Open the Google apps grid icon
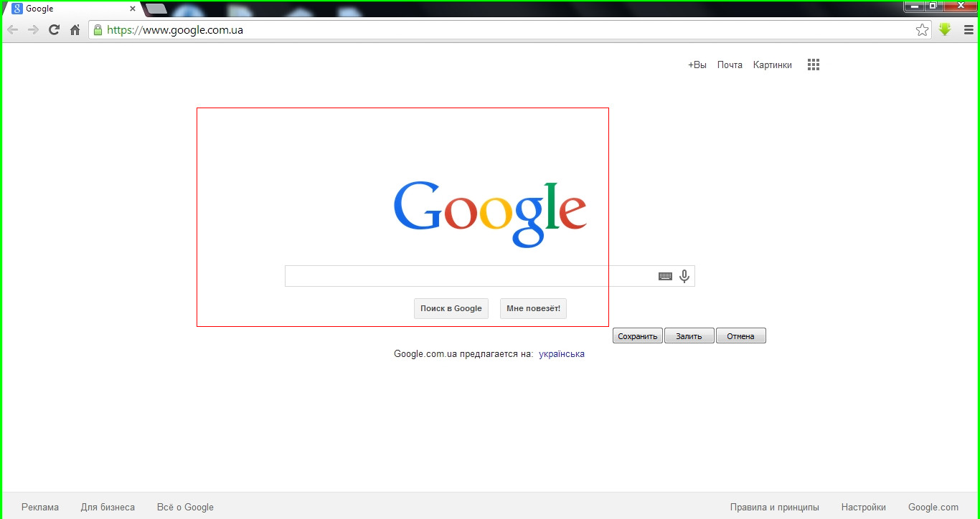 [813, 65]
